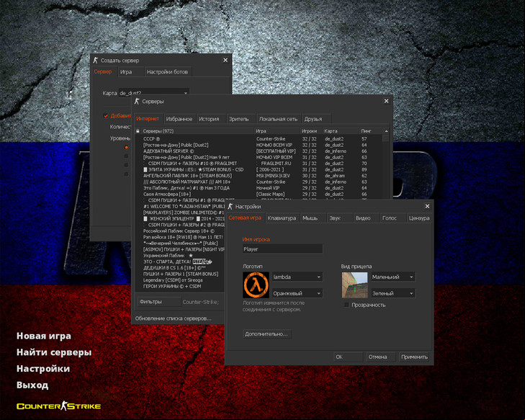
Task: Open Дополнительно... advanced options
Action: (267, 334)
